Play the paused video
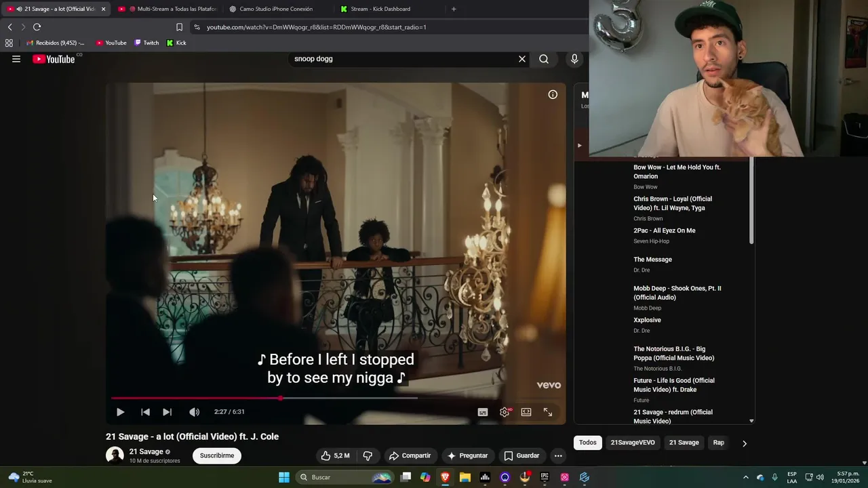Image resolution: width=868 pixels, height=488 pixels. tap(120, 412)
